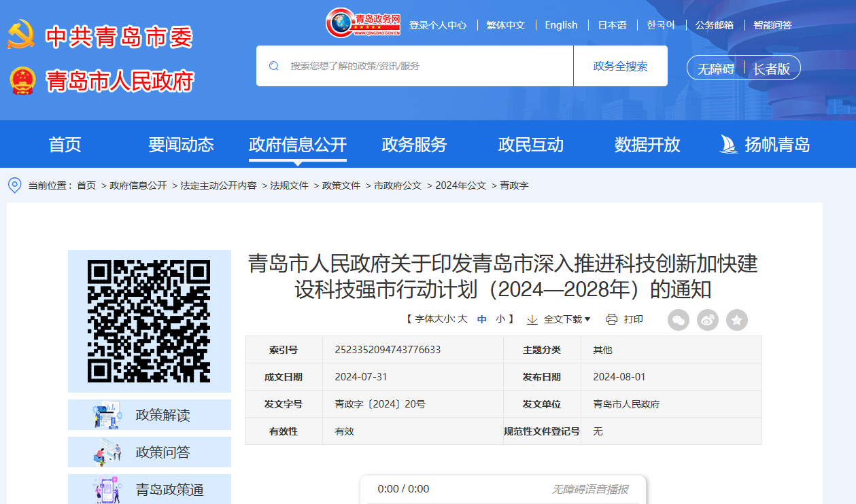856x504 pixels.
Task: Click the download arrow icon next to 全文下载
Action: pyautogui.click(x=531, y=319)
